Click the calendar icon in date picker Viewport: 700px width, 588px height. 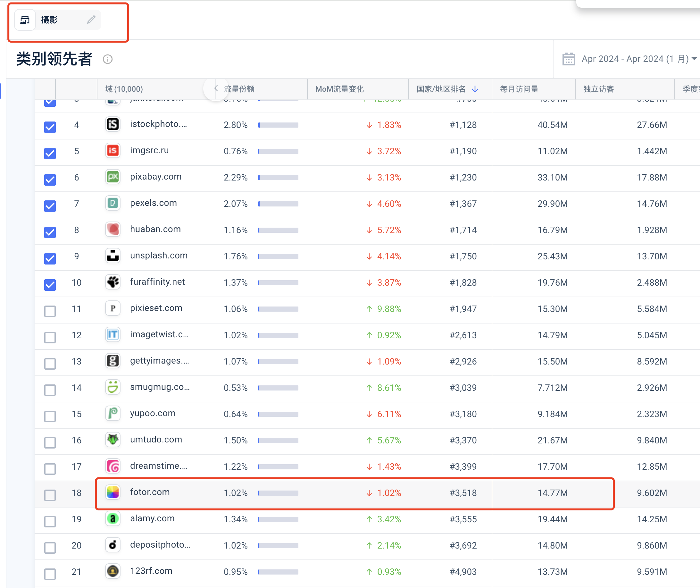point(569,59)
